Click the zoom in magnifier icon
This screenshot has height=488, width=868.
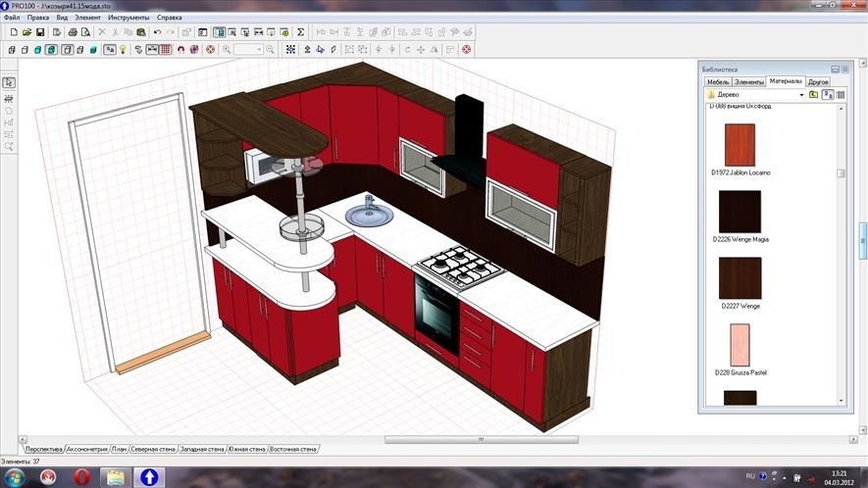227,50
